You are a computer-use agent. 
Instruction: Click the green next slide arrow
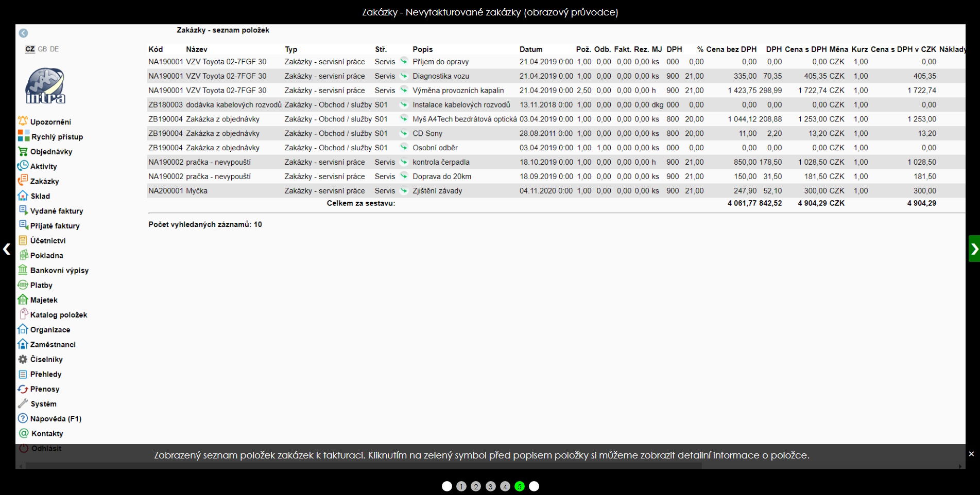[x=974, y=249]
